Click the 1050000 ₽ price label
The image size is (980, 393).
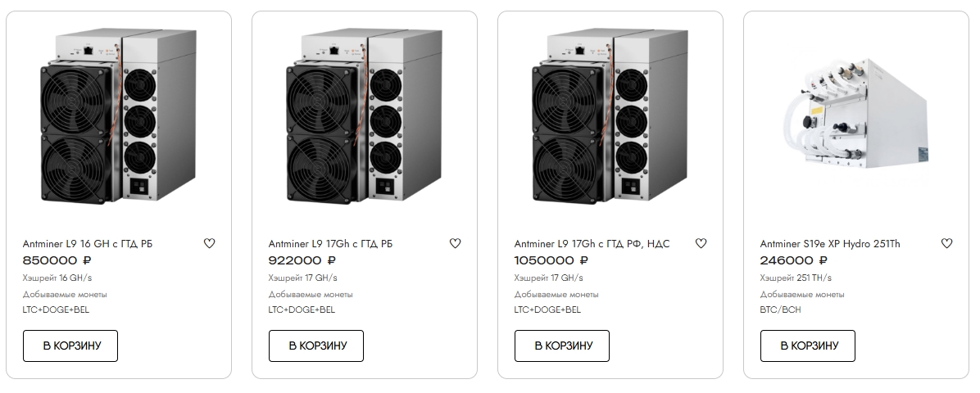tap(551, 260)
